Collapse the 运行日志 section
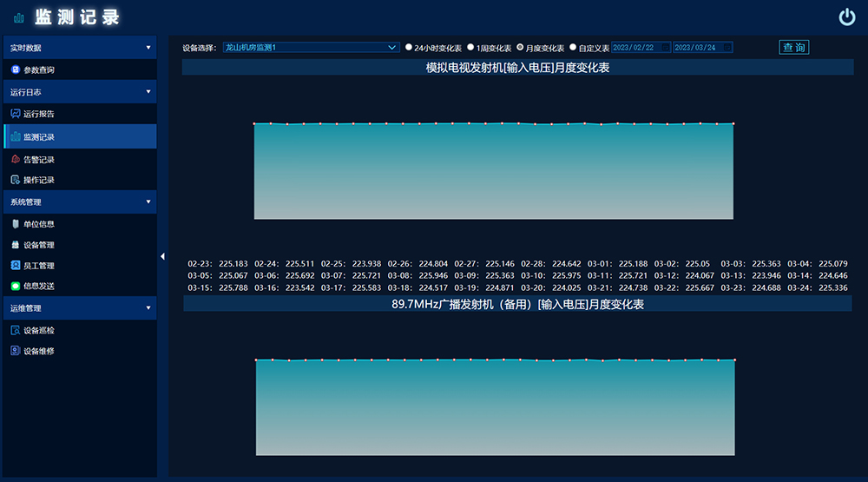The width and height of the screenshot is (868, 482). [80, 92]
